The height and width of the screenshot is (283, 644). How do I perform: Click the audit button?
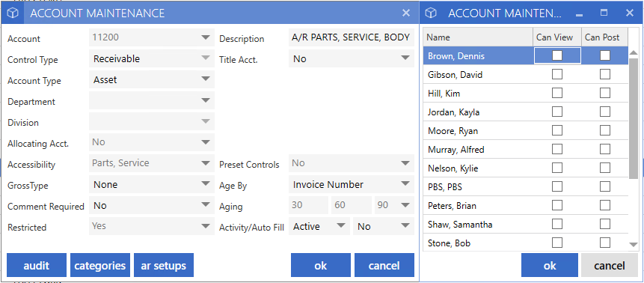(37, 265)
